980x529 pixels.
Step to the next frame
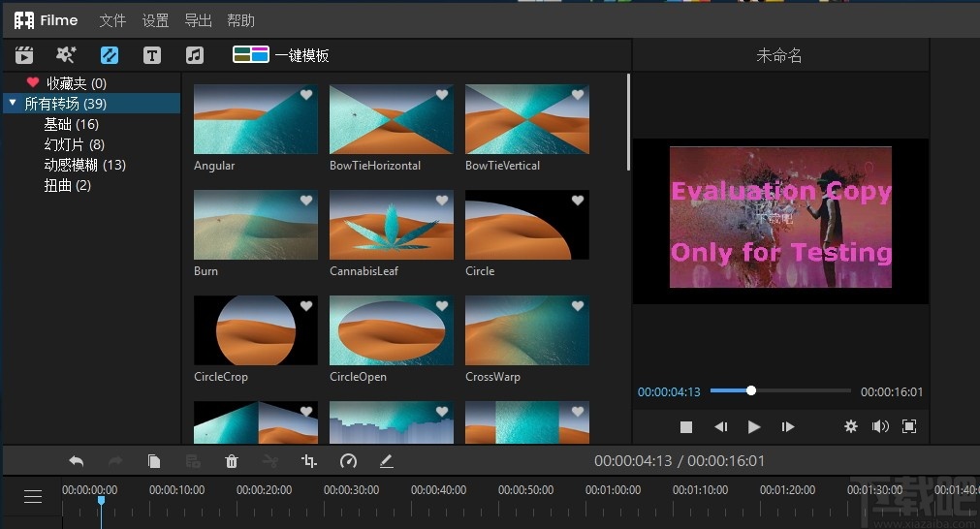pyautogui.click(x=787, y=427)
